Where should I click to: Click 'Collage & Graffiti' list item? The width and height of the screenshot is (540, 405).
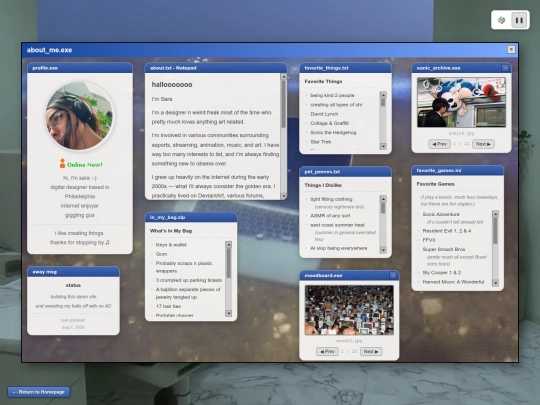[x=330, y=123]
